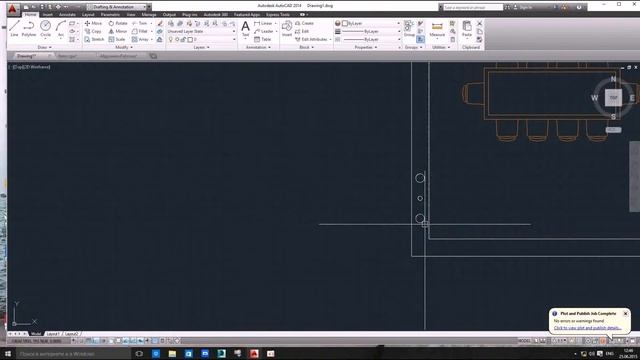Open the Windows Start menu
640x360 pixels.
(x=8, y=353)
